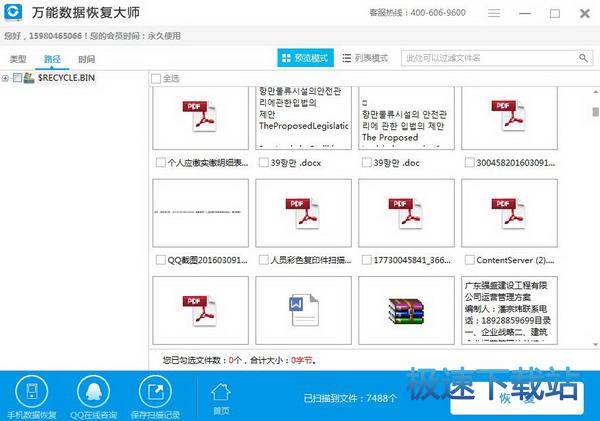Viewport: 600px width, 421px height.
Task: Check the 人员彩色复印件扫描 file checkbox
Action: click(264, 260)
